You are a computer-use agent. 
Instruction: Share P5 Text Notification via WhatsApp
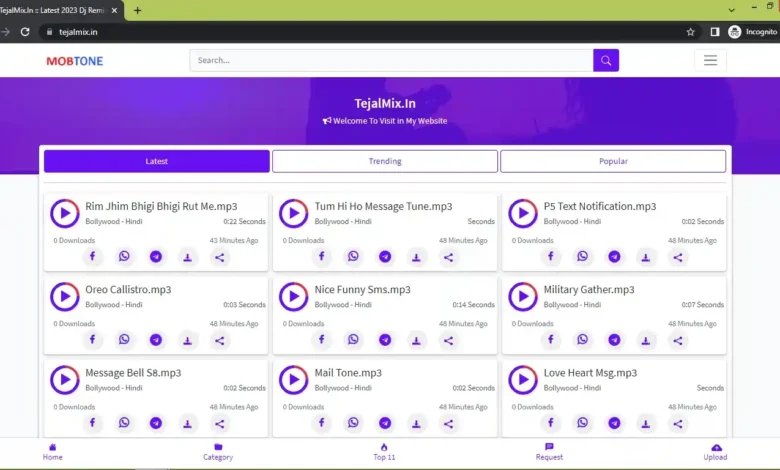pyautogui.click(x=583, y=257)
